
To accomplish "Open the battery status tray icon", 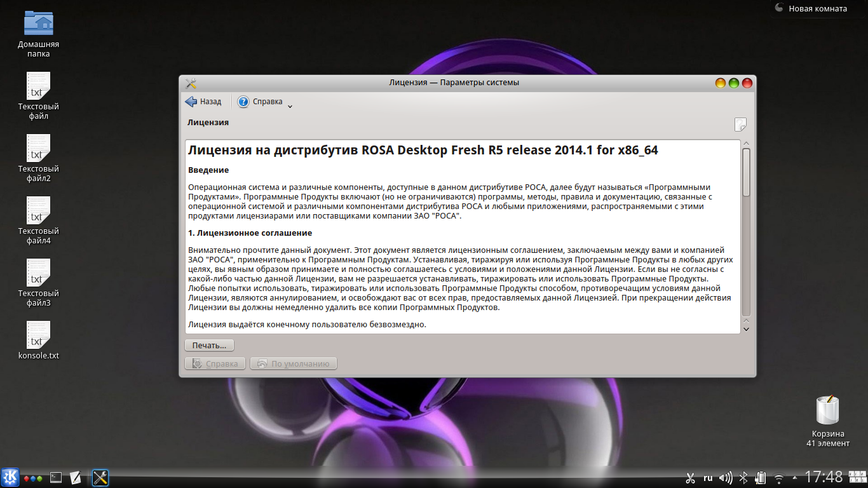I will tap(760, 478).
